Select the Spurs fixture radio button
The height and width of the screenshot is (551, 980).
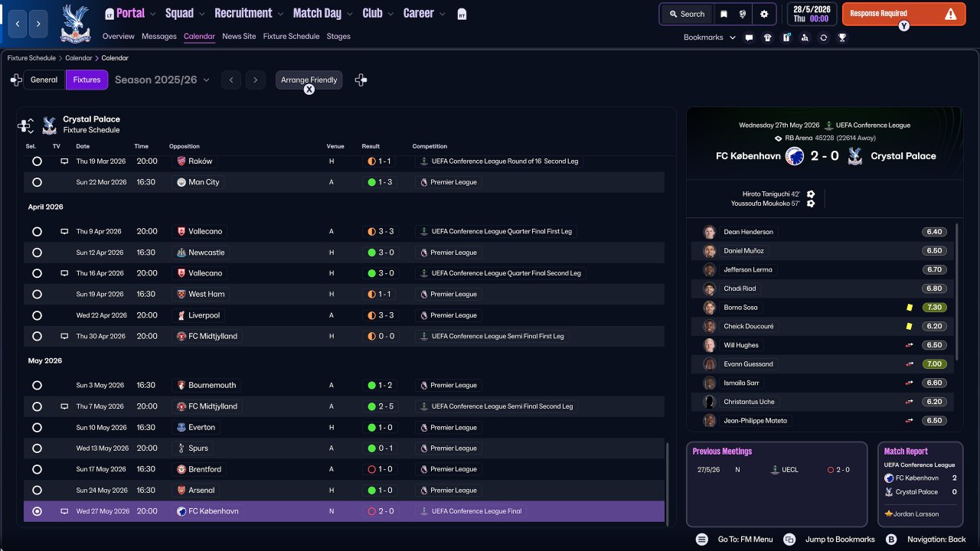(37, 448)
